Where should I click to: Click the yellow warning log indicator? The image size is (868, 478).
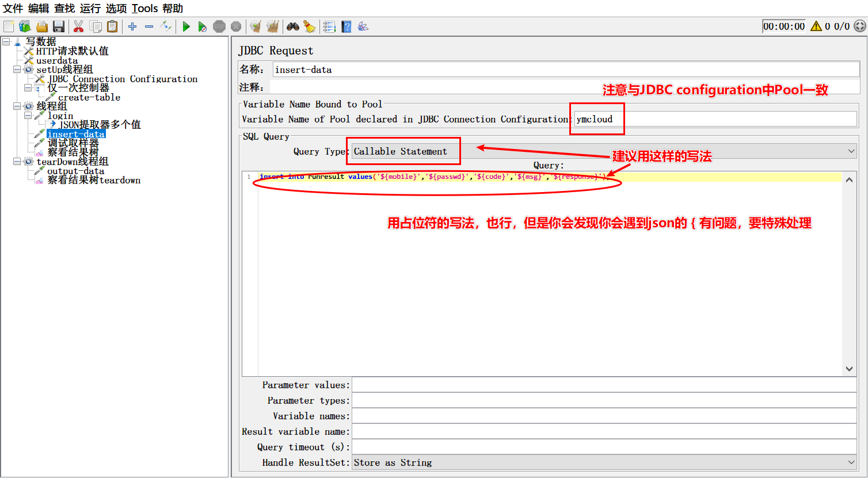click(816, 26)
